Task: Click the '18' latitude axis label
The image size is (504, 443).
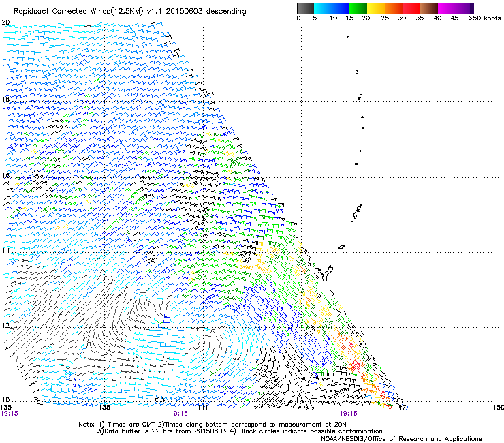Action: (x=5, y=99)
